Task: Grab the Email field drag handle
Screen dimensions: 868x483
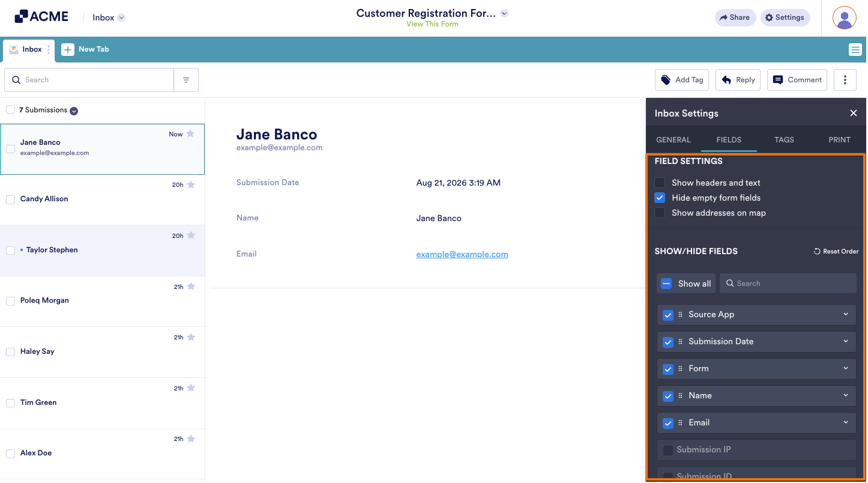Action: [x=680, y=422]
